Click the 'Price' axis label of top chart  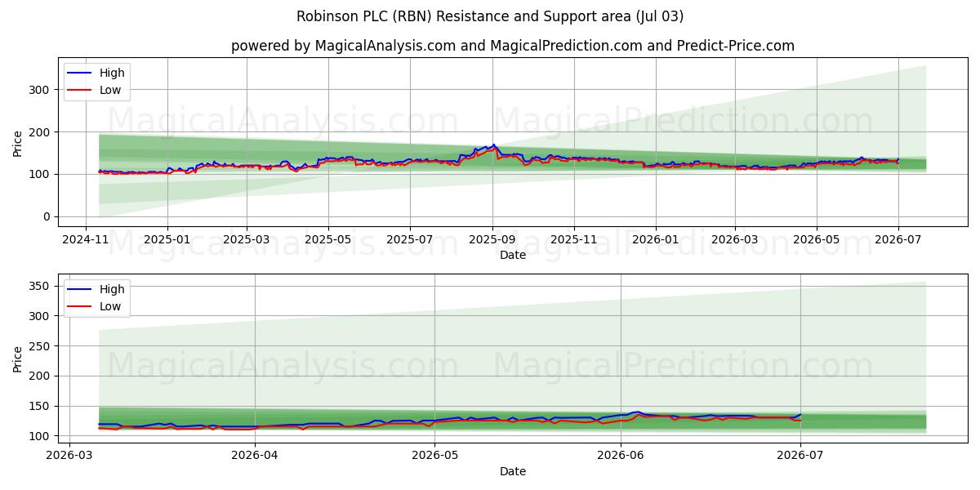[18, 142]
